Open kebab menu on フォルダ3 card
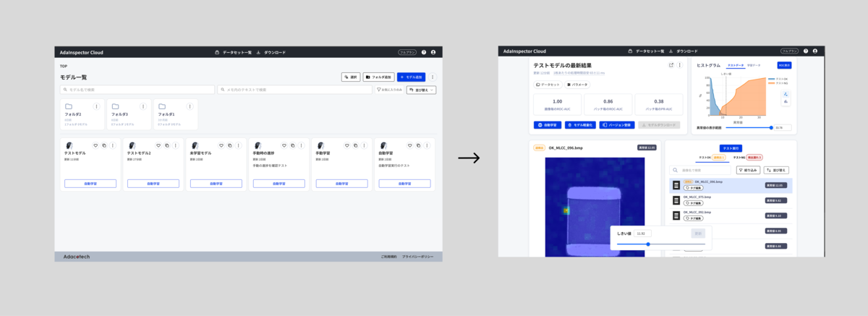The width and height of the screenshot is (868, 316). 143,106
